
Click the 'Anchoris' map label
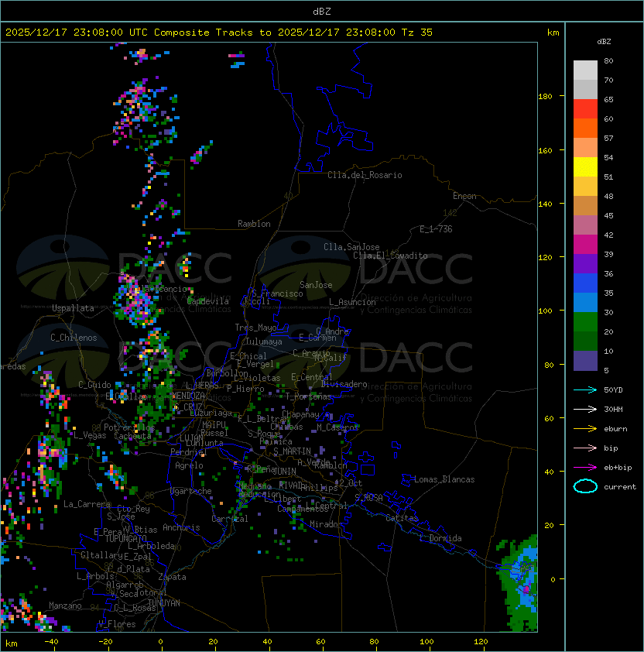tap(181, 527)
